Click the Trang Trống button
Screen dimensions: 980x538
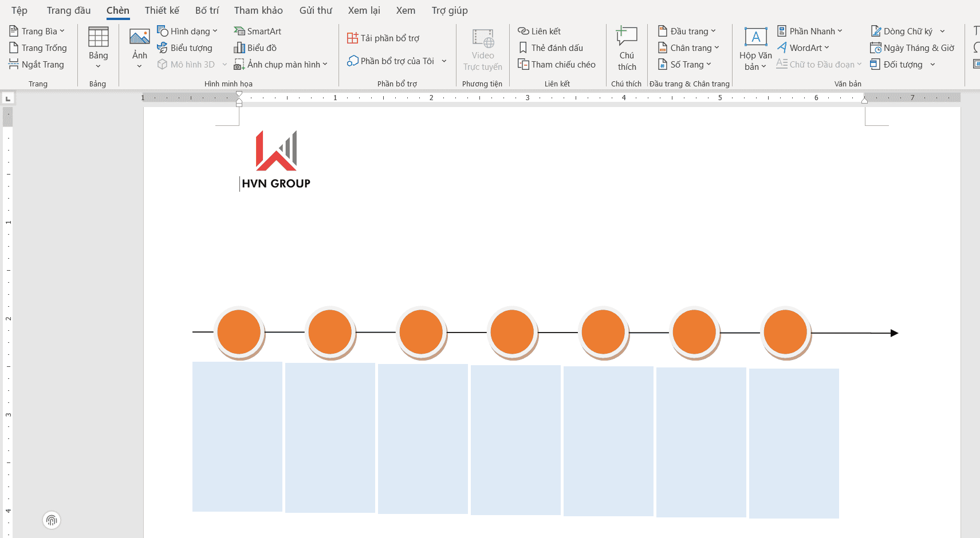point(38,48)
